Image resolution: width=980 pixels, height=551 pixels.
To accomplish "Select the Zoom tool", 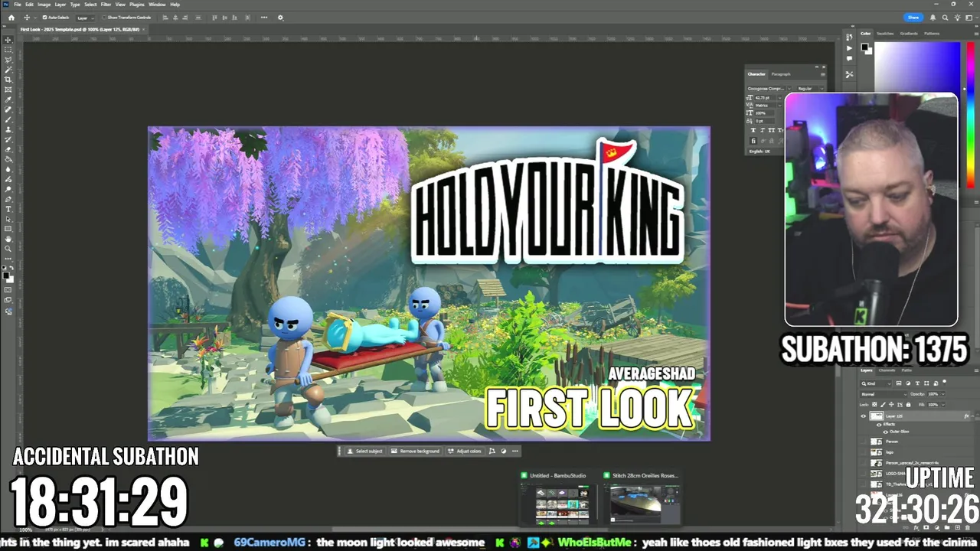I will point(8,249).
